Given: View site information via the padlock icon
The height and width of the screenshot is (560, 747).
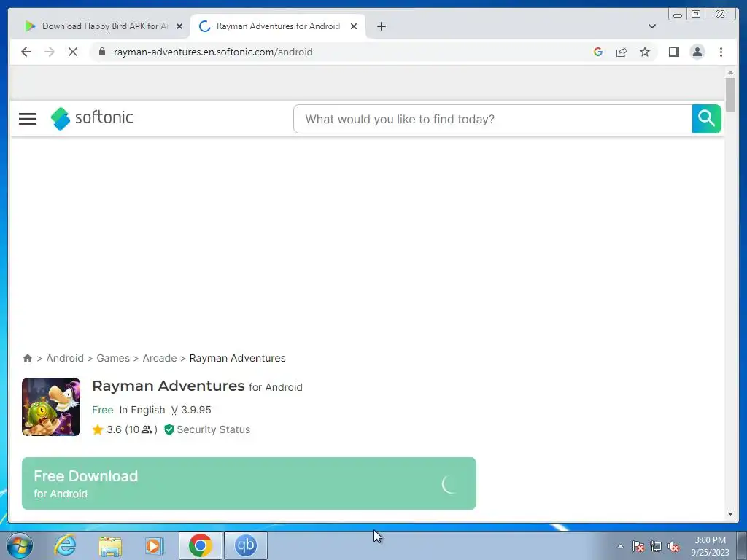Looking at the screenshot, I should [102, 52].
